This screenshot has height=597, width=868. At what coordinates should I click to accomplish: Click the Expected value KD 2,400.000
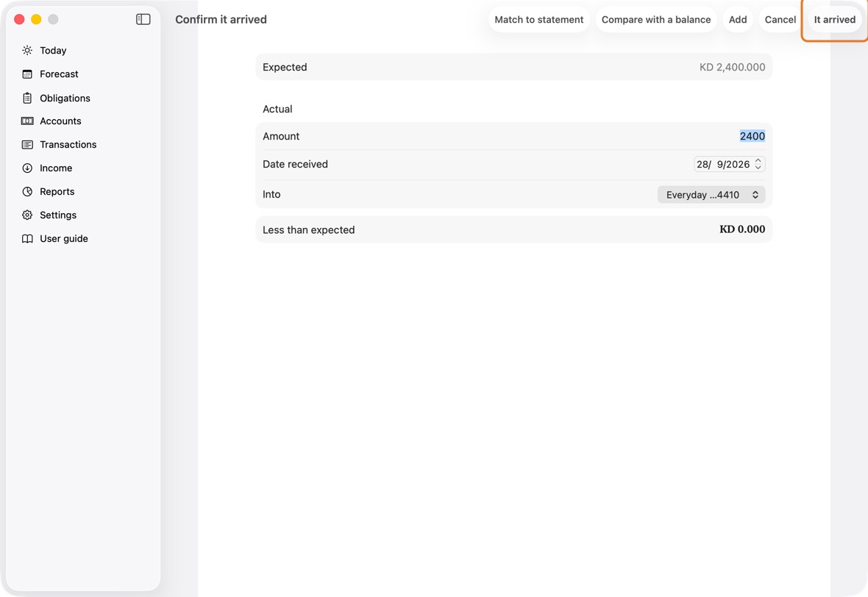[x=733, y=67]
